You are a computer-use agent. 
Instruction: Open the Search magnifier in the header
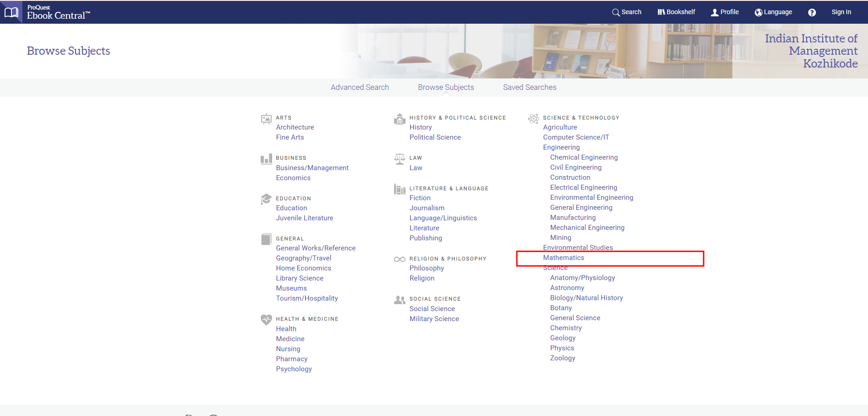(x=616, y=12)
